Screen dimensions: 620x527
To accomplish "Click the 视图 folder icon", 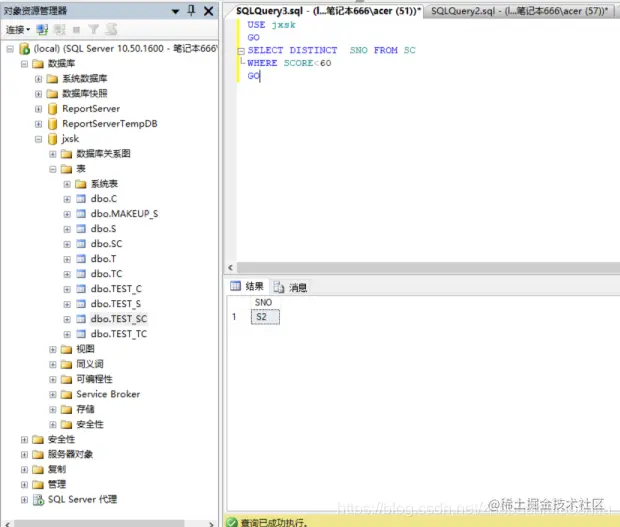I will click(x=66, y=349).
